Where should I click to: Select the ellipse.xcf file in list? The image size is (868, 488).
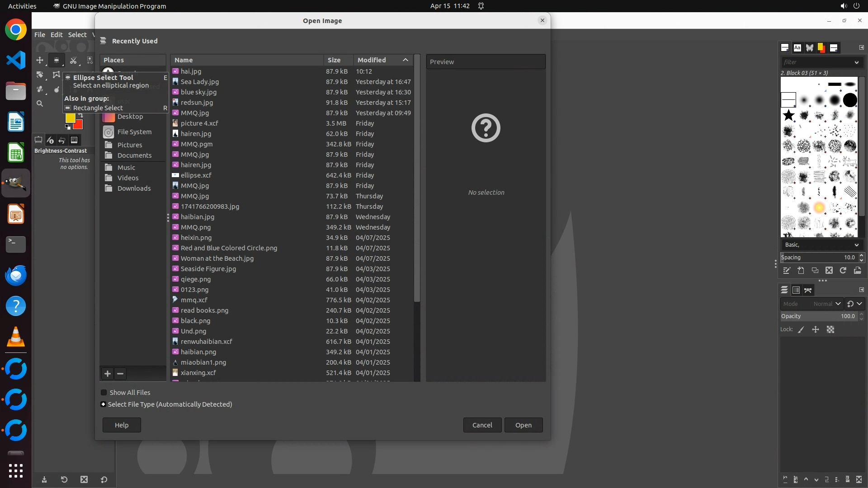196,175
